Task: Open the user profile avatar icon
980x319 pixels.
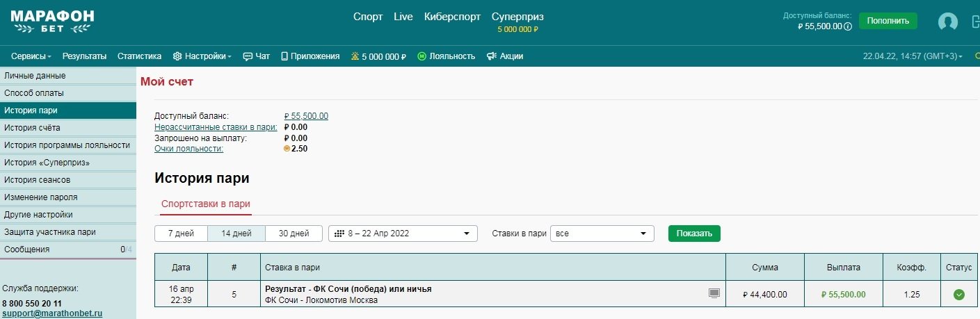Action: (947, 22)
